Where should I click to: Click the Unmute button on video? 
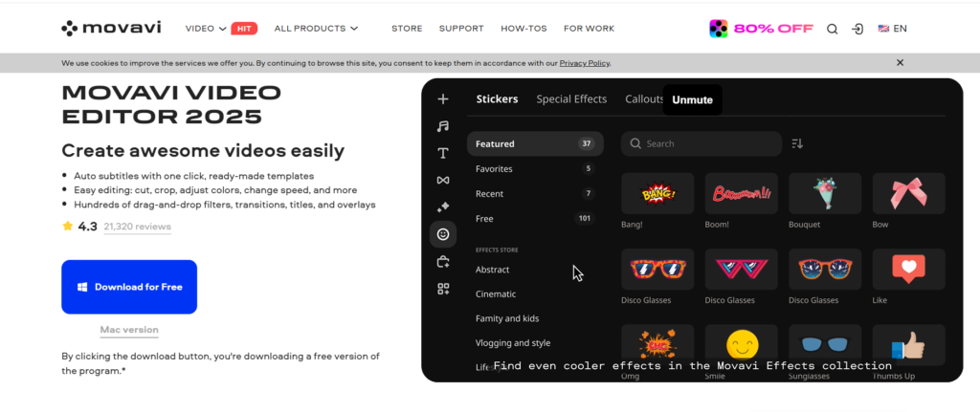coord(692,99)
